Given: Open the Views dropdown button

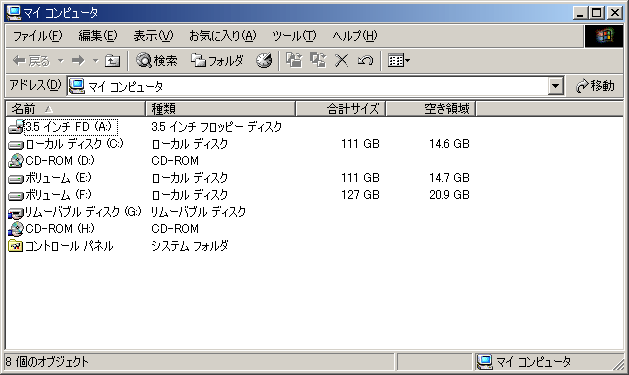Looking at the screenshot, I should coord(398,61).
